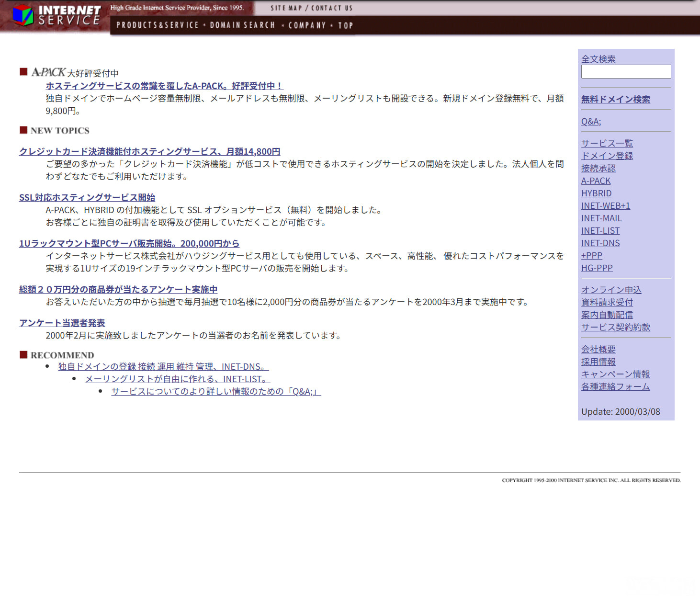Open the サービスについてのより詳しい情報 Q&A link

(x=216, y=391)
